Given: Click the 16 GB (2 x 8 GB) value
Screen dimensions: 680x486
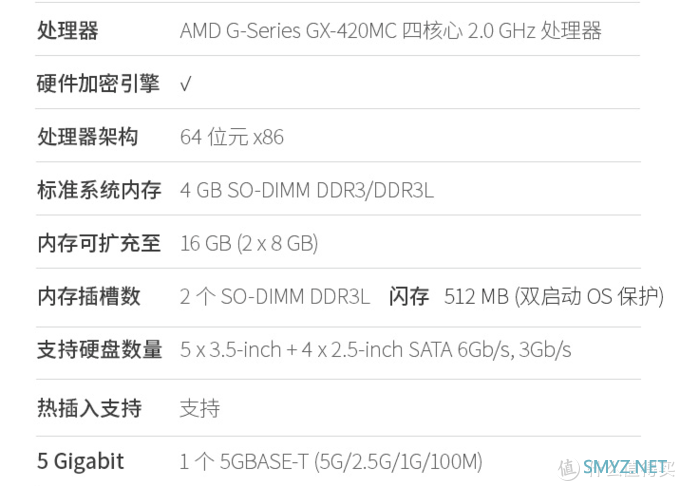Looking at the screenshot, I should coord(249,243).
